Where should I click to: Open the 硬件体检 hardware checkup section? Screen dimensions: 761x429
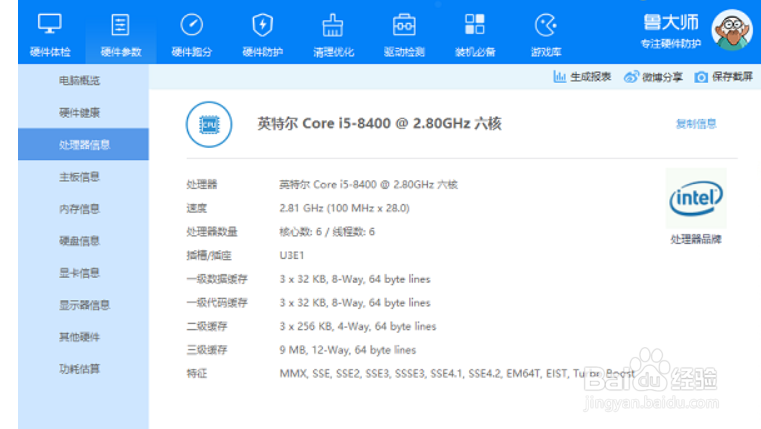click(x=50, y=34)
